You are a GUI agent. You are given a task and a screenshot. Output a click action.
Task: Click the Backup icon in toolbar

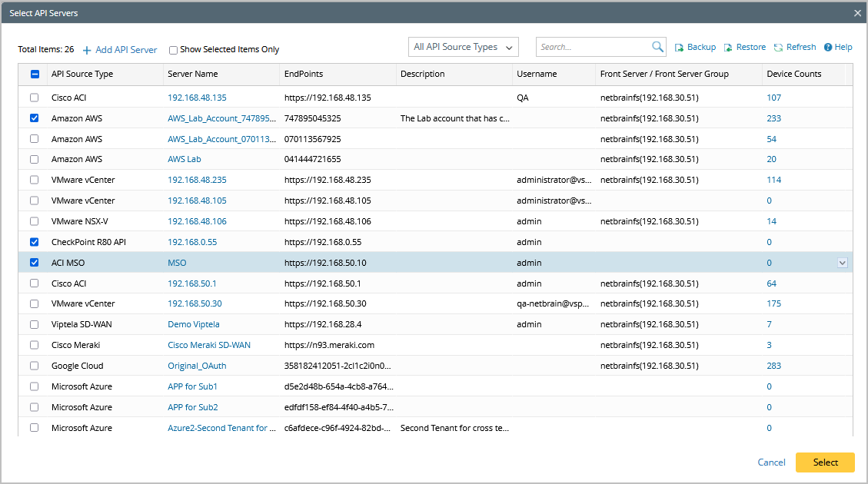pos(680,48)
